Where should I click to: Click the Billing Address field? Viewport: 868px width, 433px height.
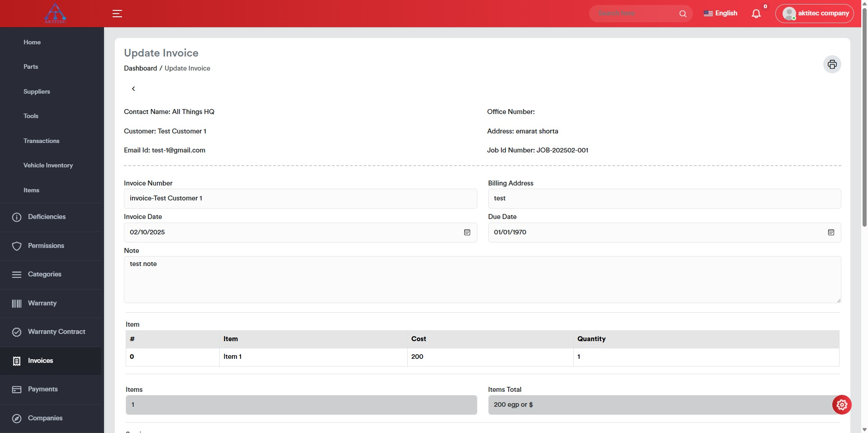[665, 199]
